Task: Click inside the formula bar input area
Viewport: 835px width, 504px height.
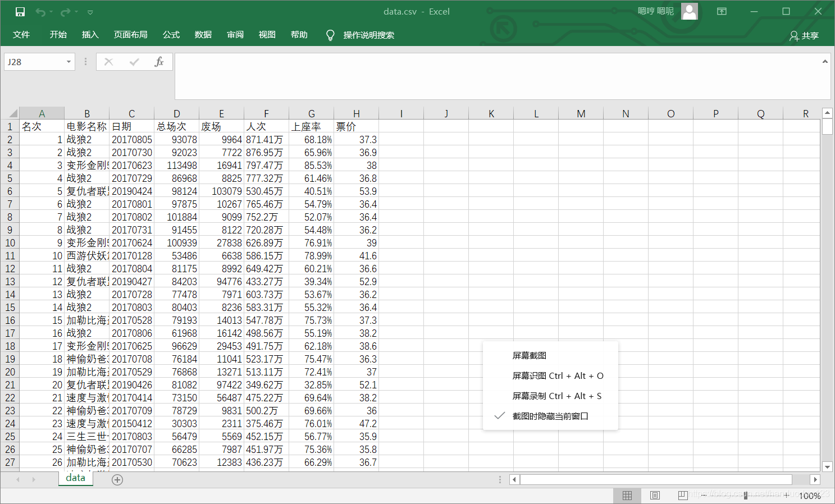Action: point(497,76)
